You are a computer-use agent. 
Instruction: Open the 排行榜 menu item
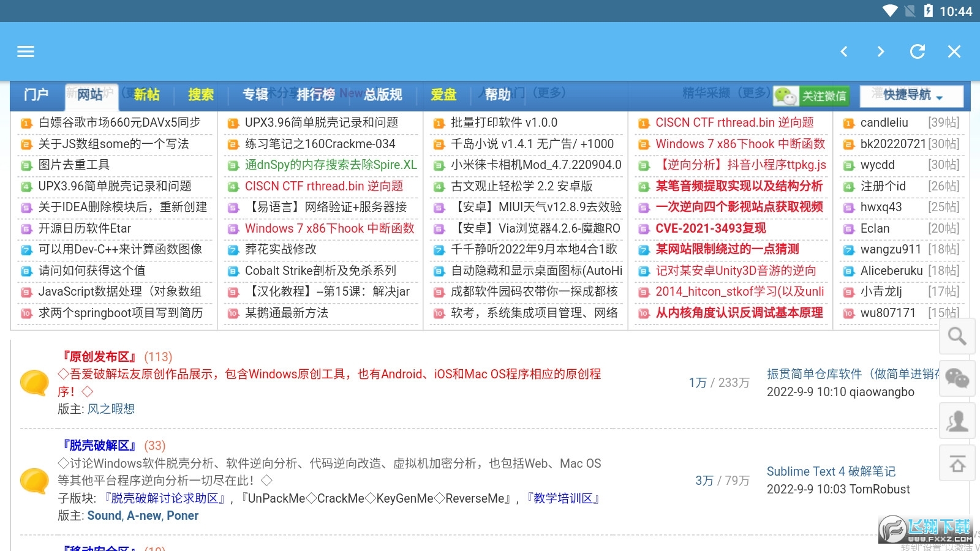[x=316, y=95]
